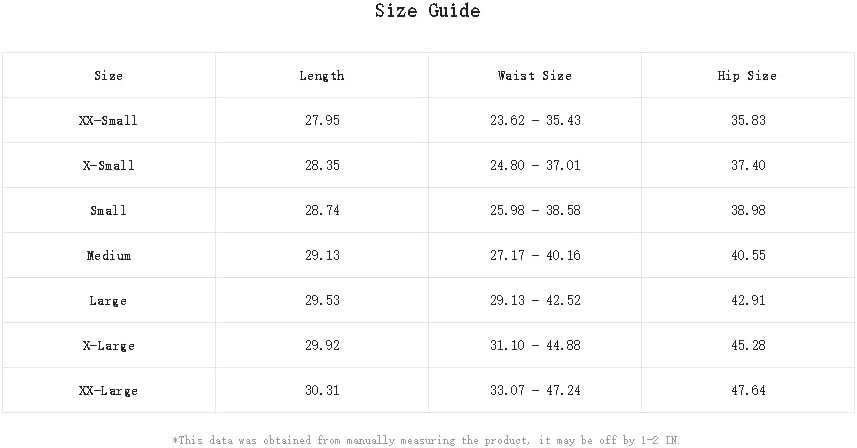The height and width of the screenshot is (448, 857).
Task: Click the Waist Size column header
Action: pos(535,75)
